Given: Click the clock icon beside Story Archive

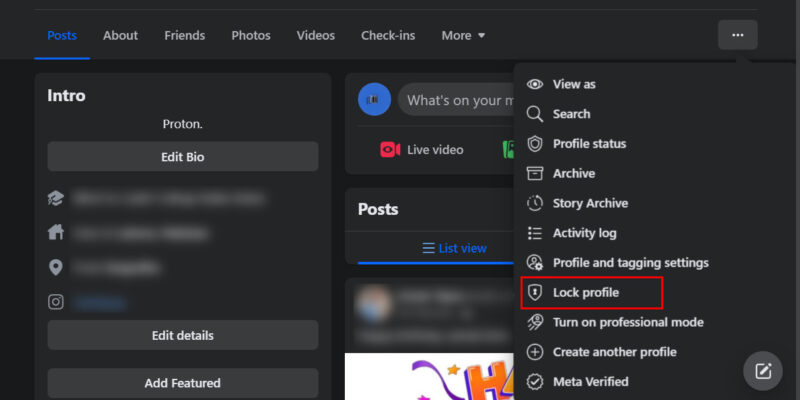Looking at the screenshot, I should 535,203.
